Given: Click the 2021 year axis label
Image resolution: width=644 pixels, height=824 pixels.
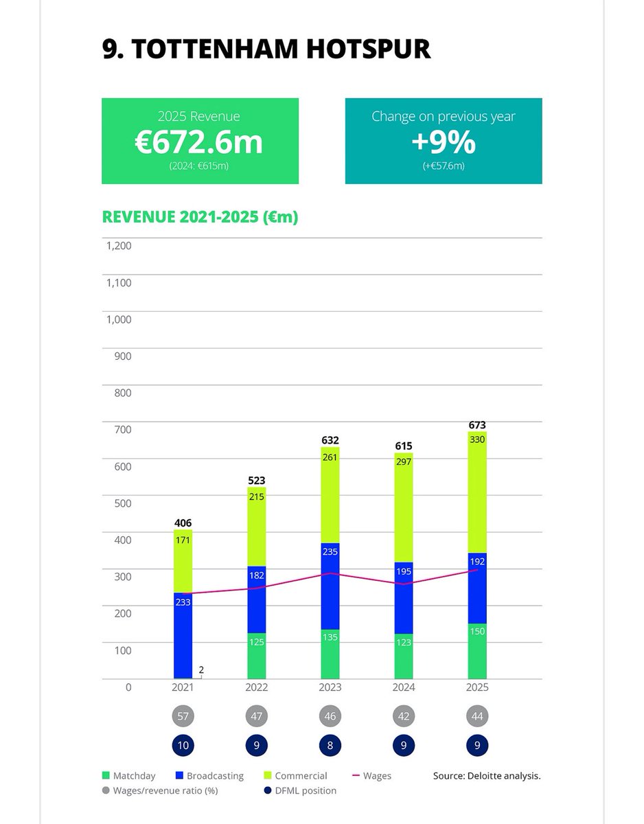Looking at the screenshot, I should 183,687.
